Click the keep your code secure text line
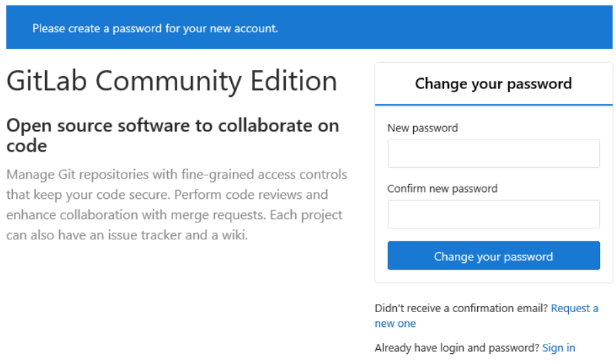Image resolution: width=616 pixels, height=364 pixels. click(167, 195)
